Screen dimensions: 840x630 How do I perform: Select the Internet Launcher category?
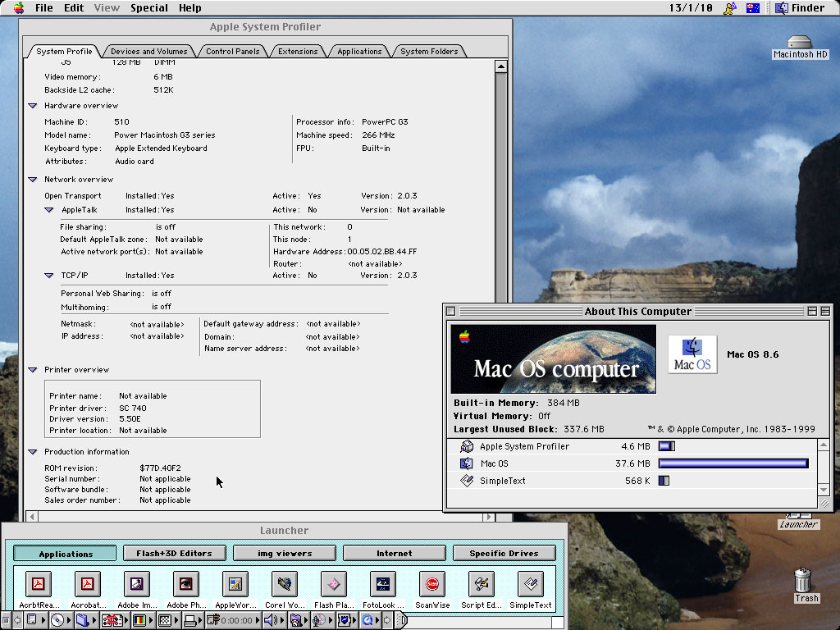[395, 554]
